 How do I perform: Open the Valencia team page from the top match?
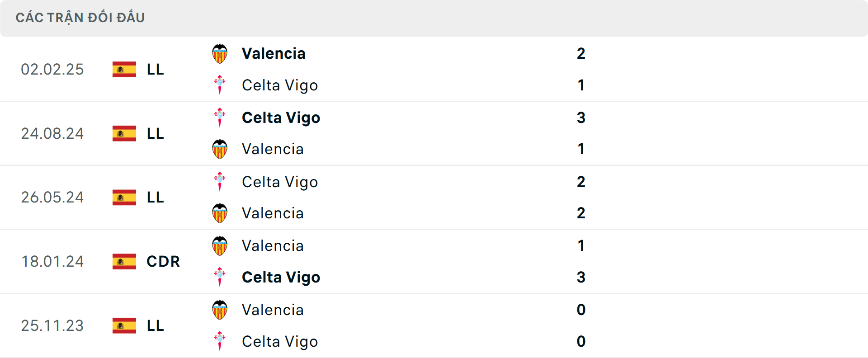click(x=273, y=53)
